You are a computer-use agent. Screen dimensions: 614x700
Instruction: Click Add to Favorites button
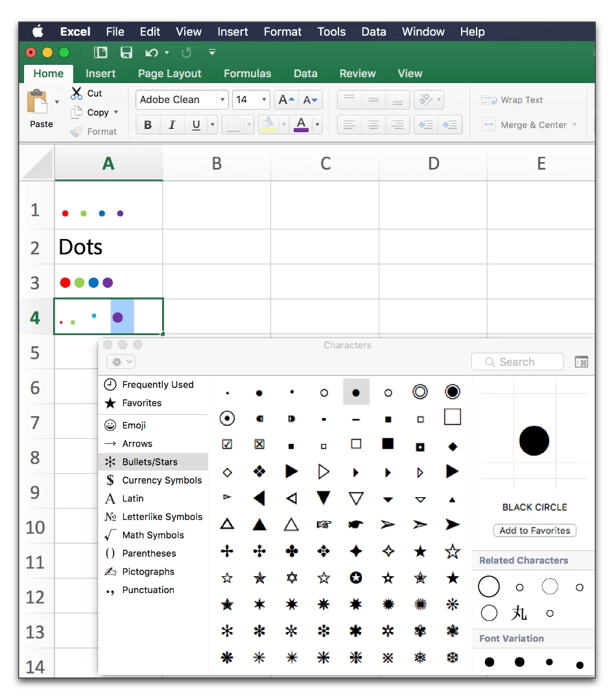pyautogui.click(x=534, y=530)
